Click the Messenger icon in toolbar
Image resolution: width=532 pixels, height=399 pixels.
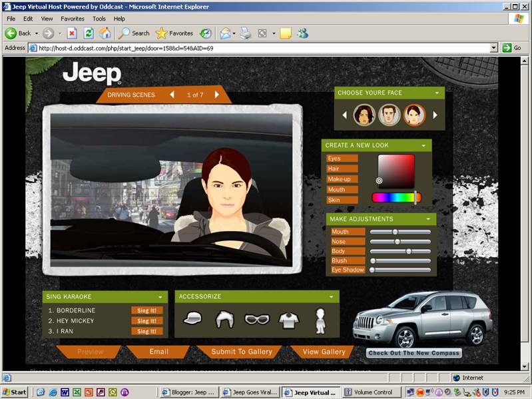(x=303, y=33)
